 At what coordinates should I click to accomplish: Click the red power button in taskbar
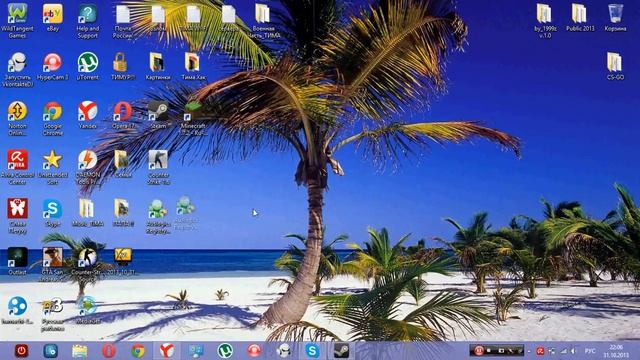pos(21,351)
